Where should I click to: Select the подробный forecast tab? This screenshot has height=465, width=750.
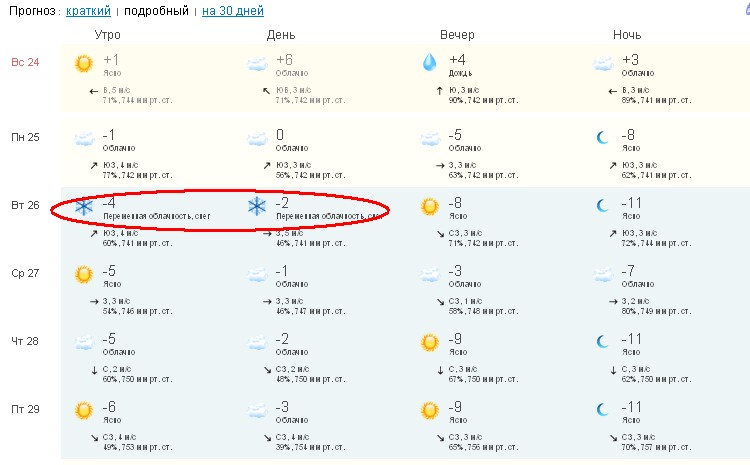pos(156,11)
